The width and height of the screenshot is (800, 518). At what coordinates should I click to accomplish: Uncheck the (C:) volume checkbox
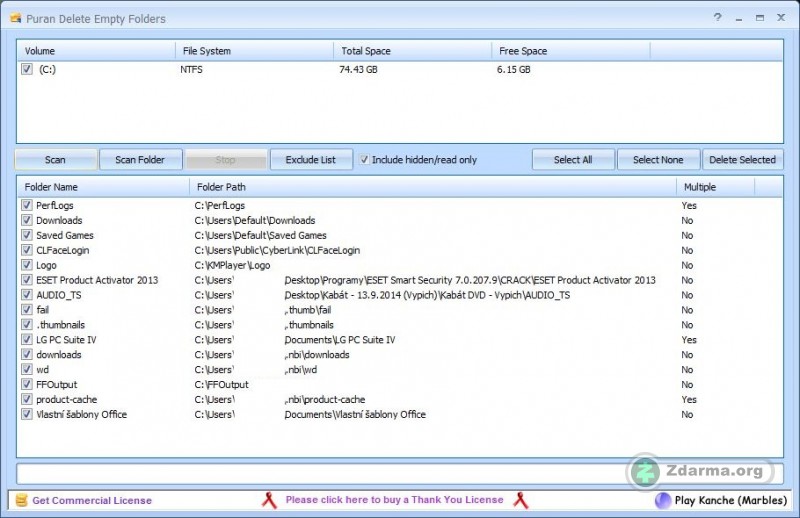click(x=27, y=69)
